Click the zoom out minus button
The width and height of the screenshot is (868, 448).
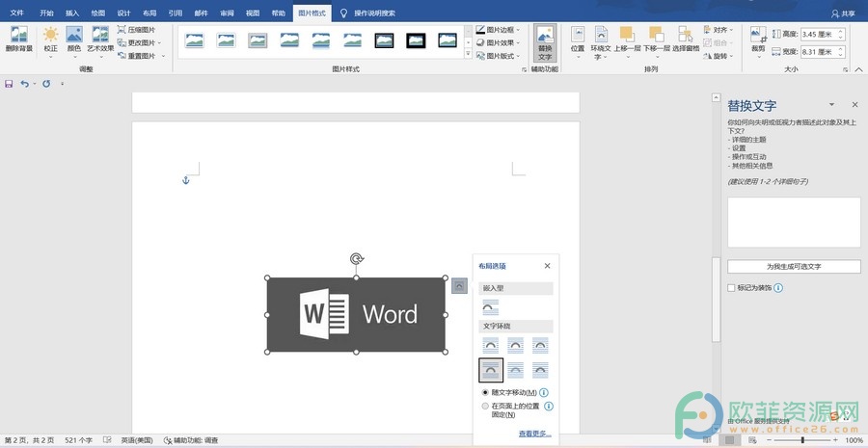click(x=770, y=439)
